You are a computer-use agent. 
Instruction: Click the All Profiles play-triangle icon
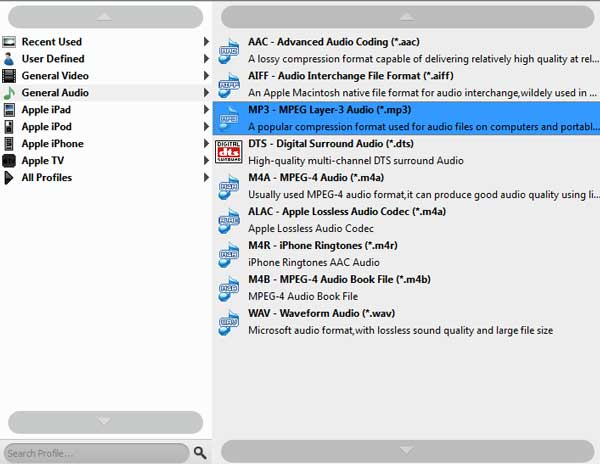coord(8,177)
